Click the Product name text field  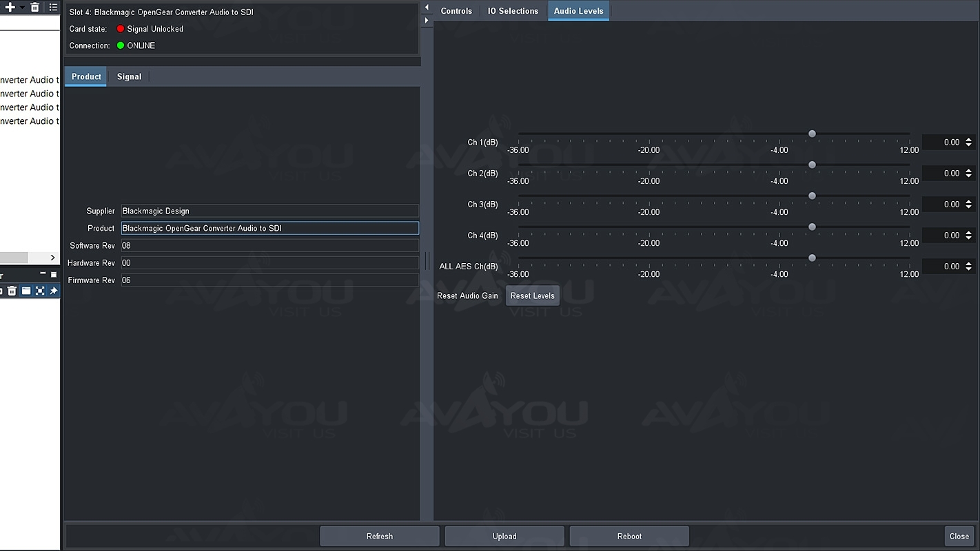coord(269,228)
